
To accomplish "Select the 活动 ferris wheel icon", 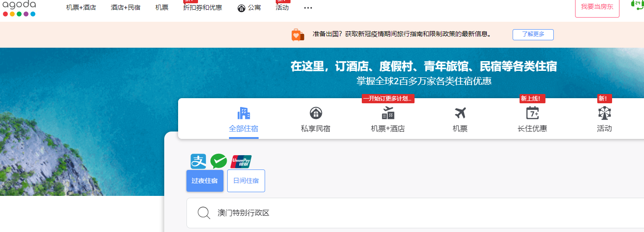I will point(604,113).
